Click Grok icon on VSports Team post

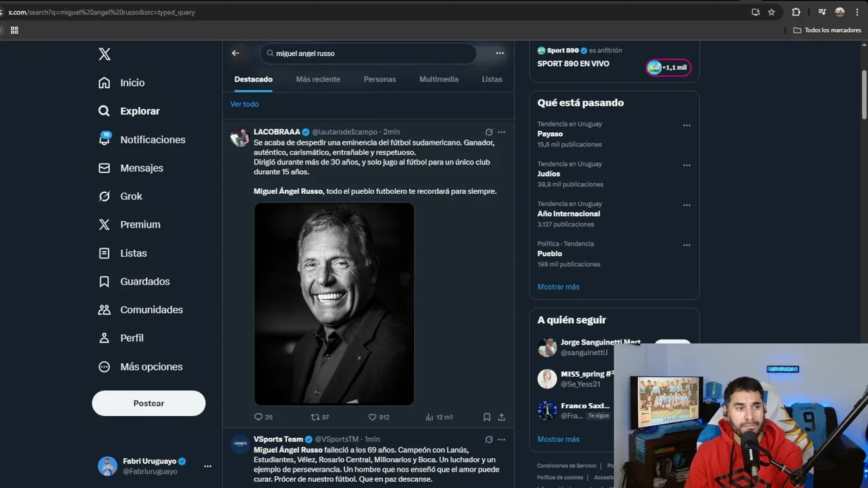point(489,439)
